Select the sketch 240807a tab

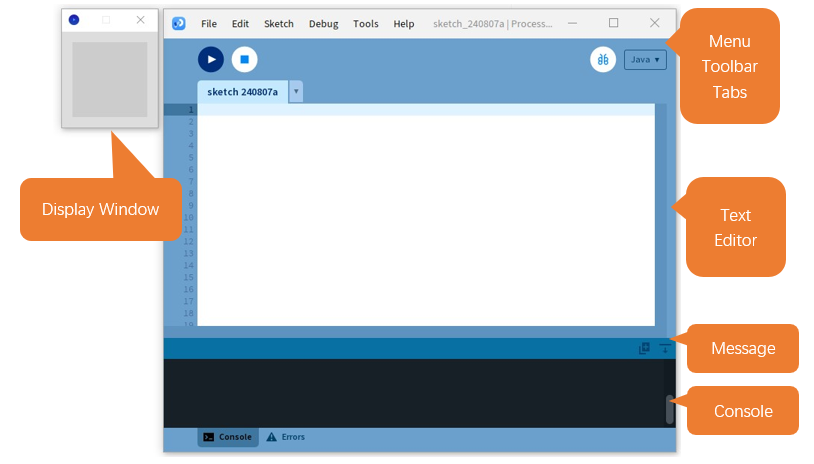tap(242, 92)
